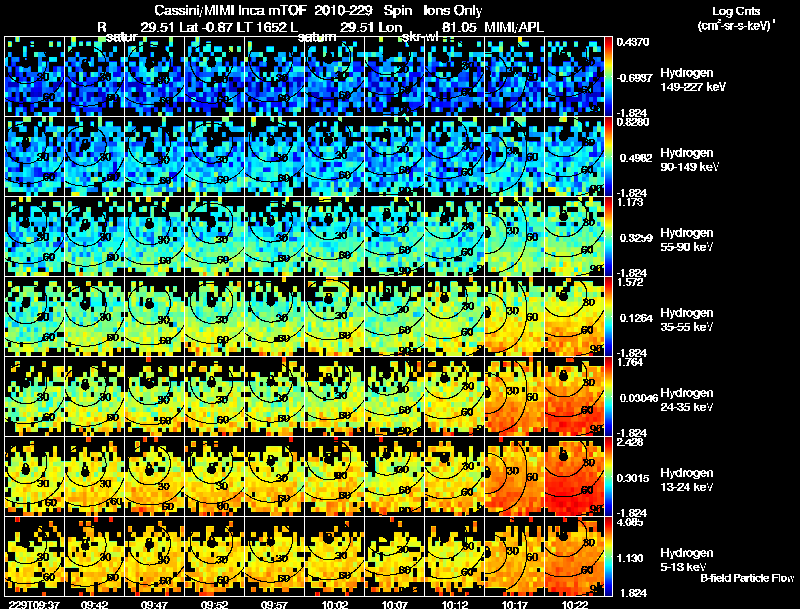Click the 0.4370 color scale maximum
This screenshot has height=609, width=800.
pos(633,42)
